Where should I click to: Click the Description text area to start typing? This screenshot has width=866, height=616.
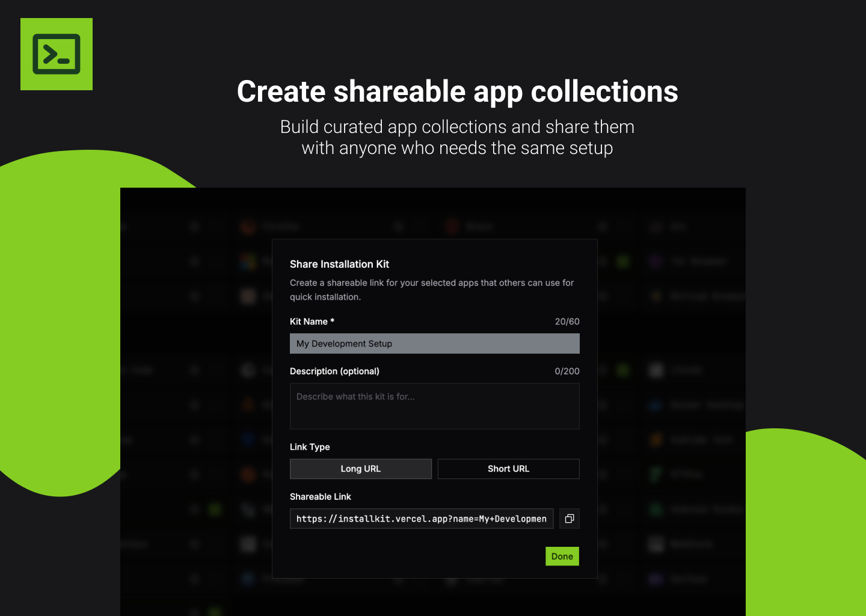[434, 406]
